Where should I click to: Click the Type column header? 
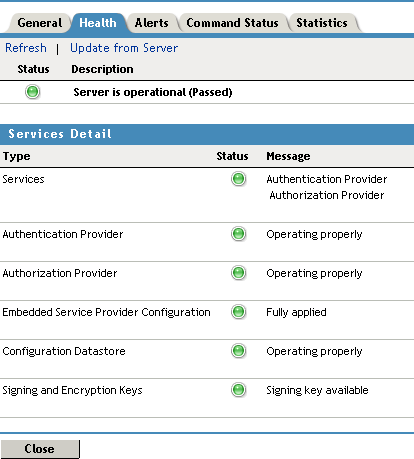[x=17, y=156]
